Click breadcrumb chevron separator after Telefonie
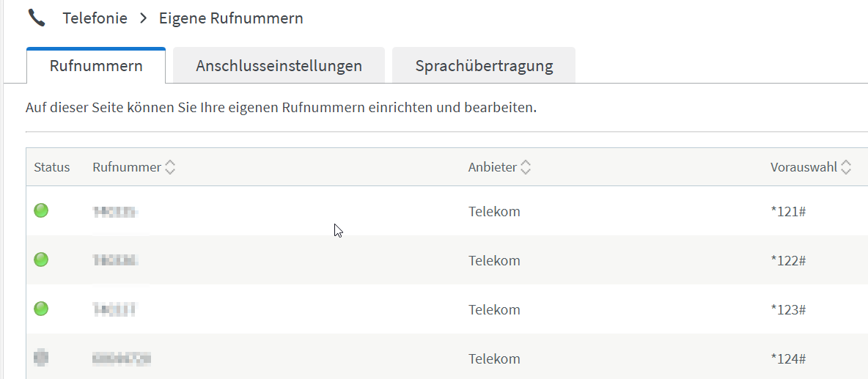This screenshot has height=379, width=868. click(143, 18)
